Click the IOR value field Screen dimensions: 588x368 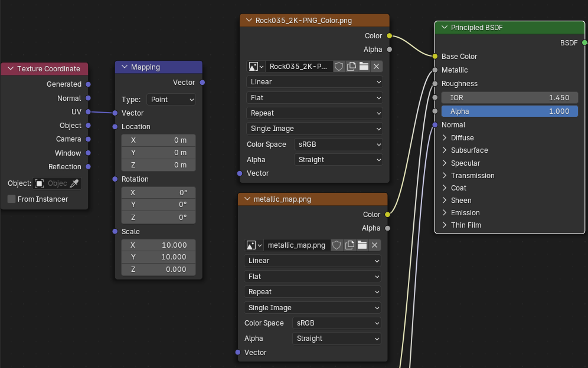pos(509,97)
